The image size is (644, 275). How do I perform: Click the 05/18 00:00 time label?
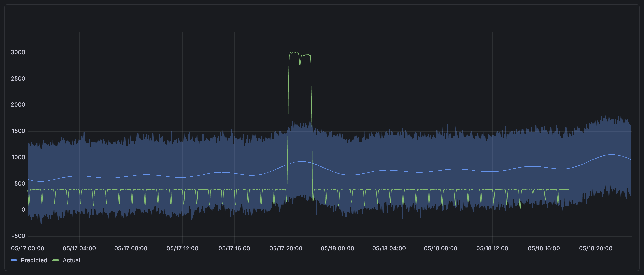pyautogui.click(x=338, y=248)
